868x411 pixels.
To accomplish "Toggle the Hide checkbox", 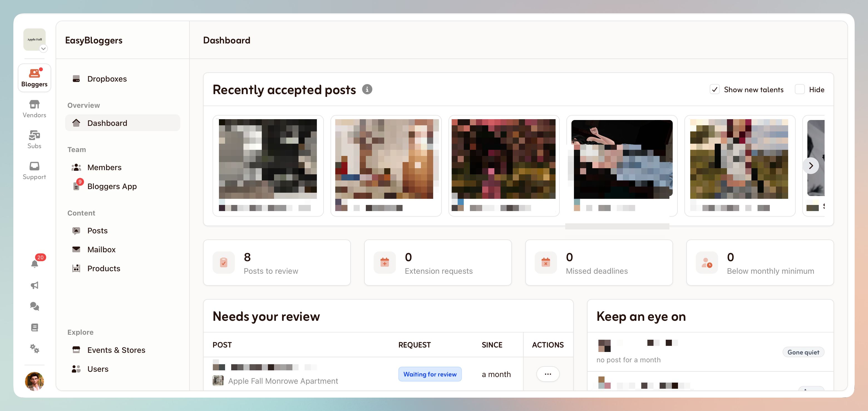I will (x=800, y=89).
